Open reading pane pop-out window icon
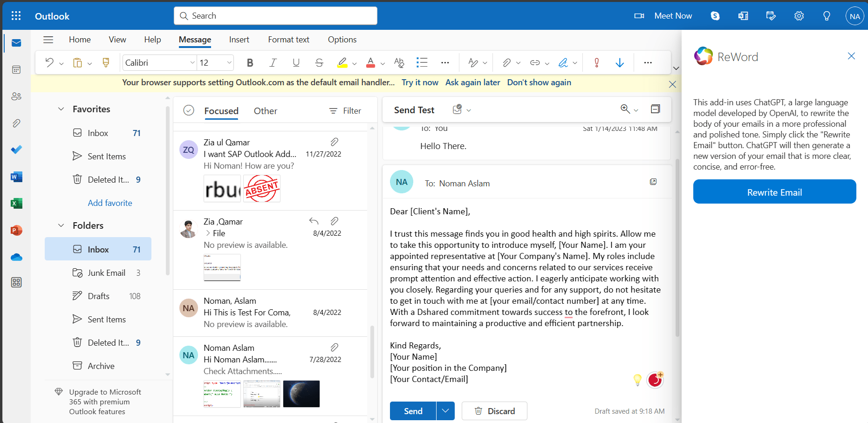The image size is (868, 423). 656,109
